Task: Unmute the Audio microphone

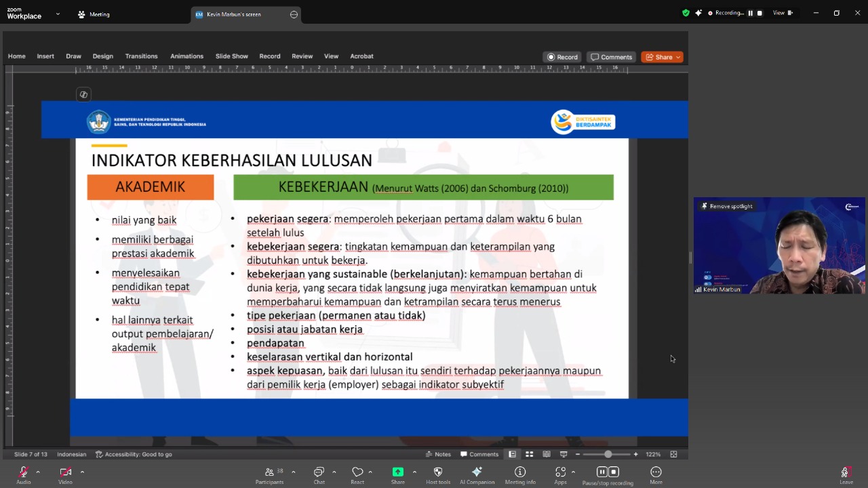Action: click(24, 472)
